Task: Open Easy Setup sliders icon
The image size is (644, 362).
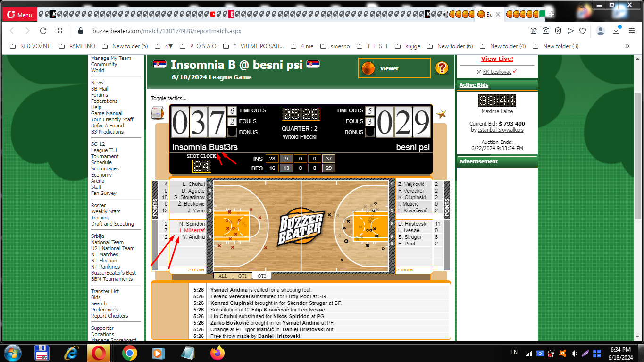Action: point(632,31)
